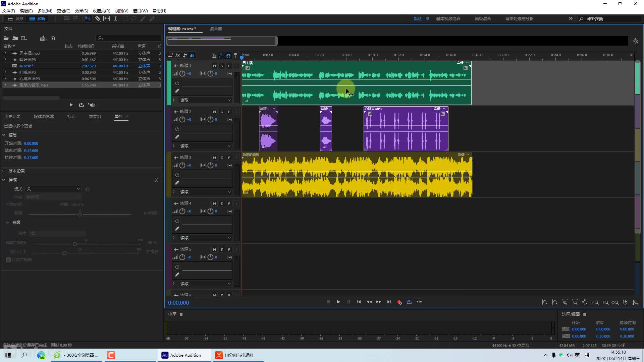This screenshot has height=362, width=644.
Task: Open the stretch 模式 dropdown
Action: [53, 189]
